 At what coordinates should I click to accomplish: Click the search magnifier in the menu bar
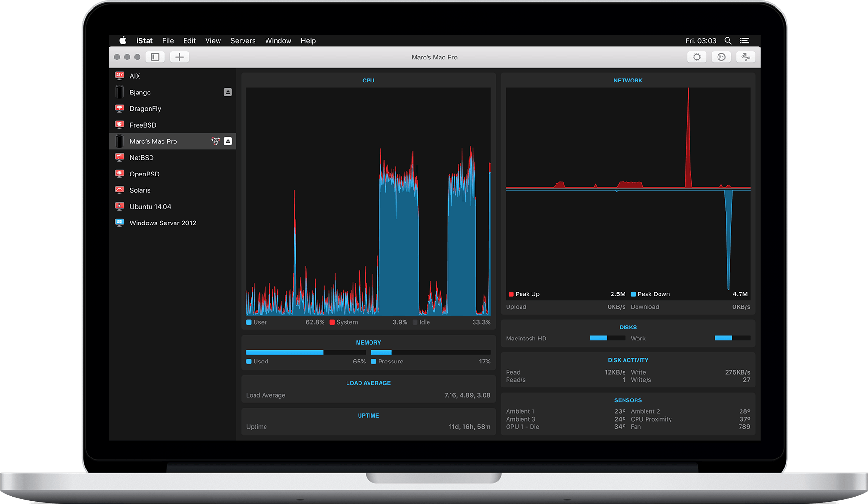(x=728, y=40)
